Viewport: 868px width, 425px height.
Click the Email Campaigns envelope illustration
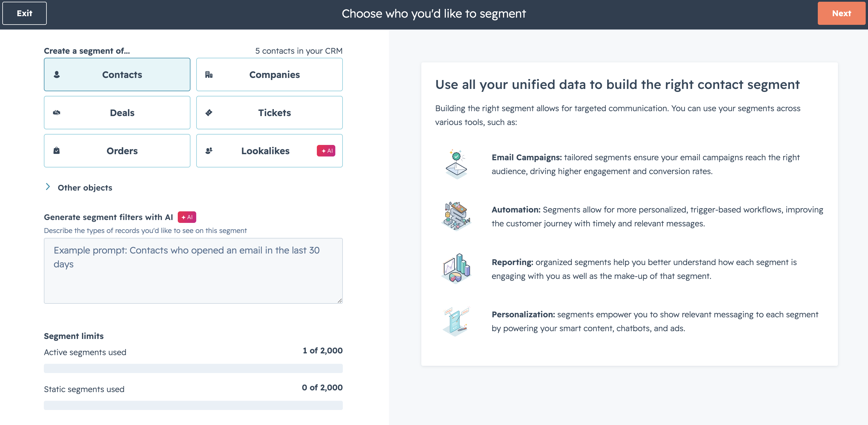coord(456,164)
